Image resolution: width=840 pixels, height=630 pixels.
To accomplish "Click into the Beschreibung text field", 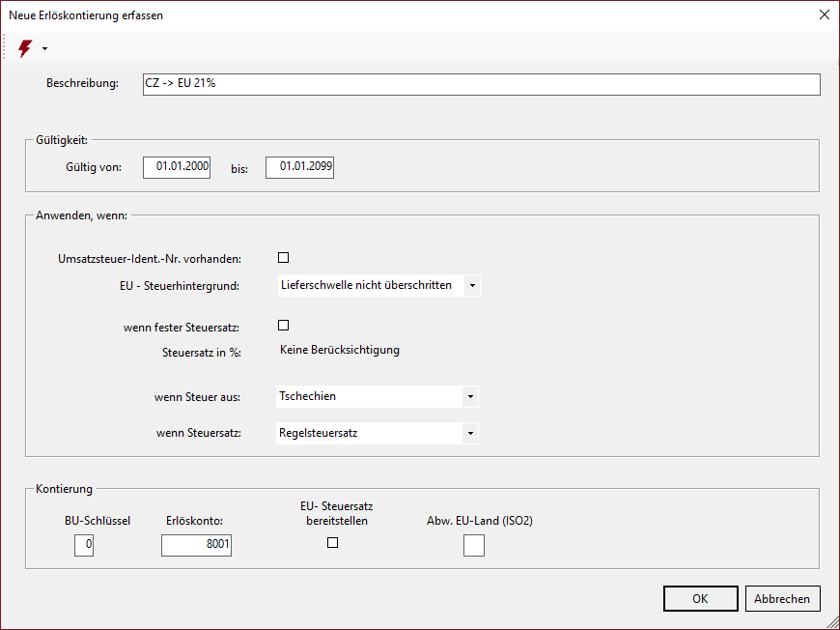I will click(481, 84).
